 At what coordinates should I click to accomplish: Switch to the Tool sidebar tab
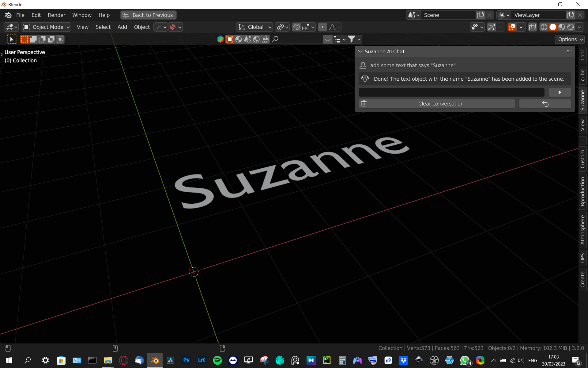tap(582, 56)
